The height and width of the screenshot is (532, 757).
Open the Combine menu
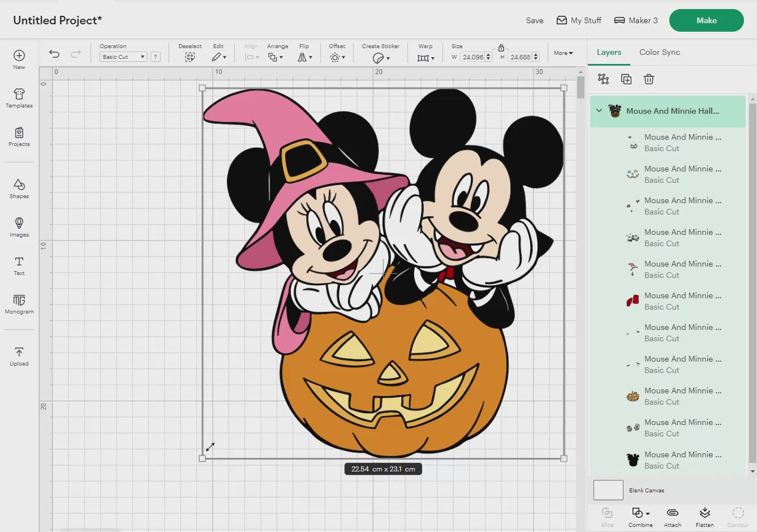[x=640, y=517]
